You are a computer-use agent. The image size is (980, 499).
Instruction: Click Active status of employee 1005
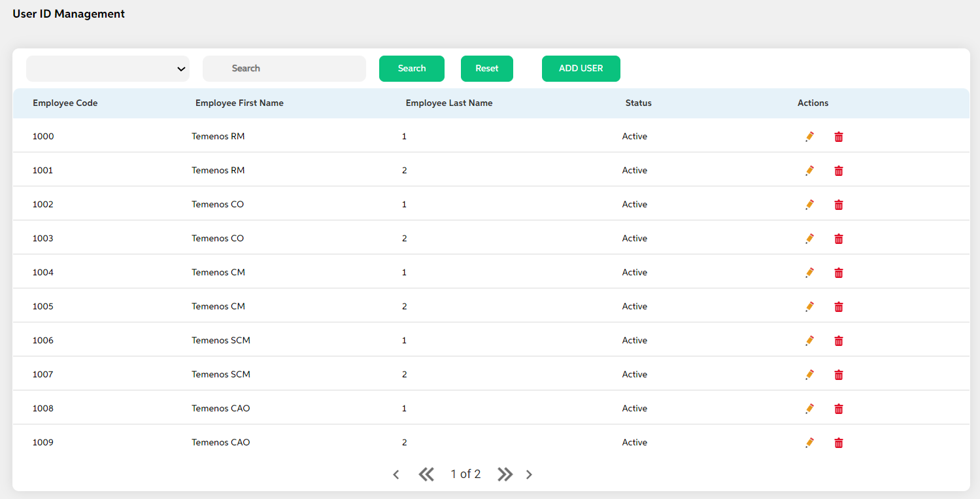(635, 306)
